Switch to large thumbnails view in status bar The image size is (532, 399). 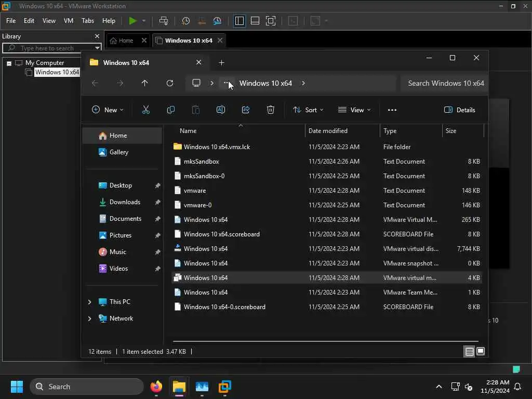click(481, 351)
